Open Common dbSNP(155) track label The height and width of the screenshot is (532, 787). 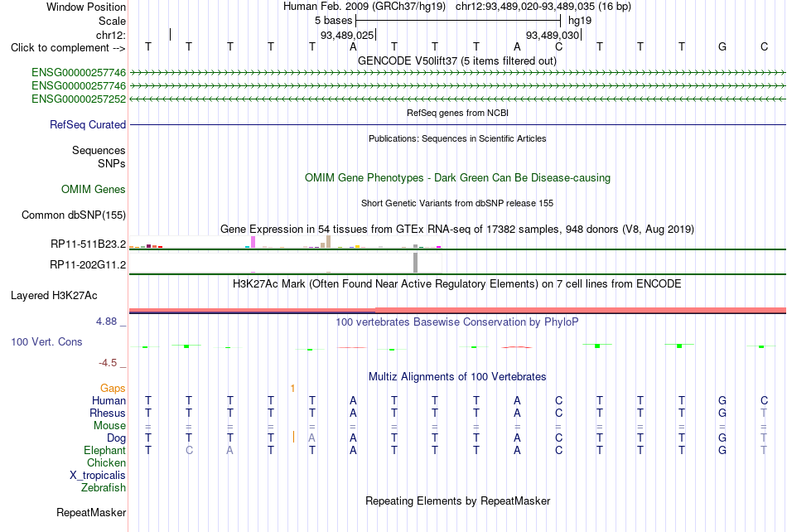pos(73,215)
